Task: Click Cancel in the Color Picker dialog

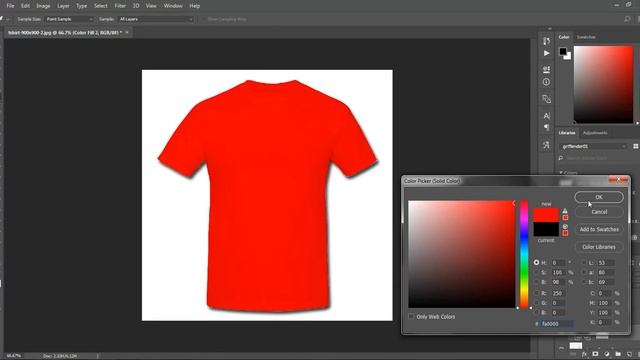Action: (x=599, y=212)
